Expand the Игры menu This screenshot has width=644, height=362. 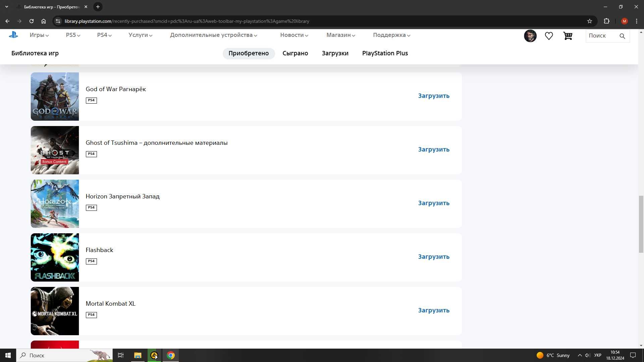(x=39, y=35)
